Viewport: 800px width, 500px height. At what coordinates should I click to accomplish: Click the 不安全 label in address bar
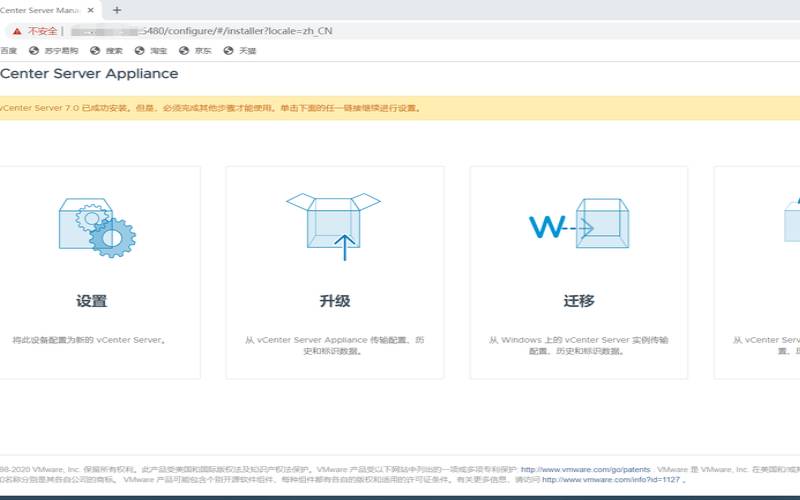tap(42, 31)
